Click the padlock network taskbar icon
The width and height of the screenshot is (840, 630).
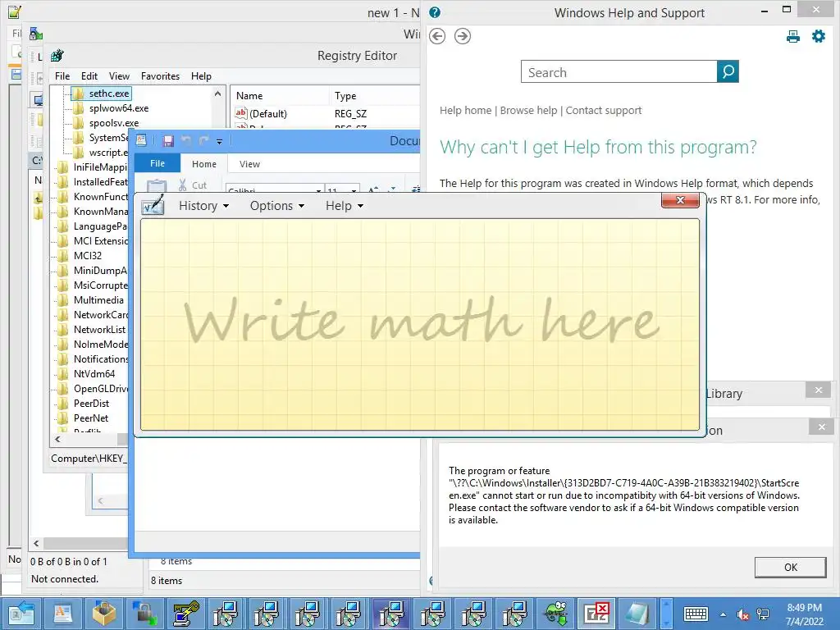point(145,614)
